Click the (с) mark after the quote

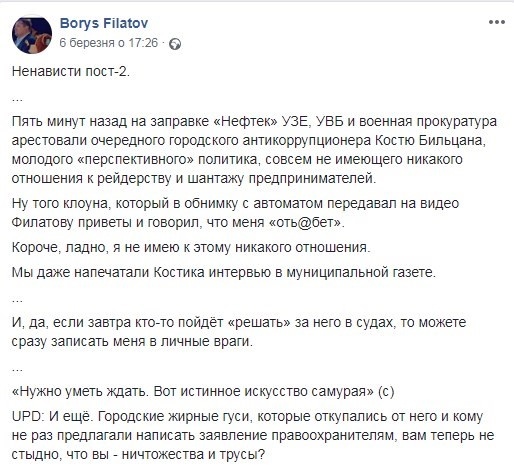386,391
